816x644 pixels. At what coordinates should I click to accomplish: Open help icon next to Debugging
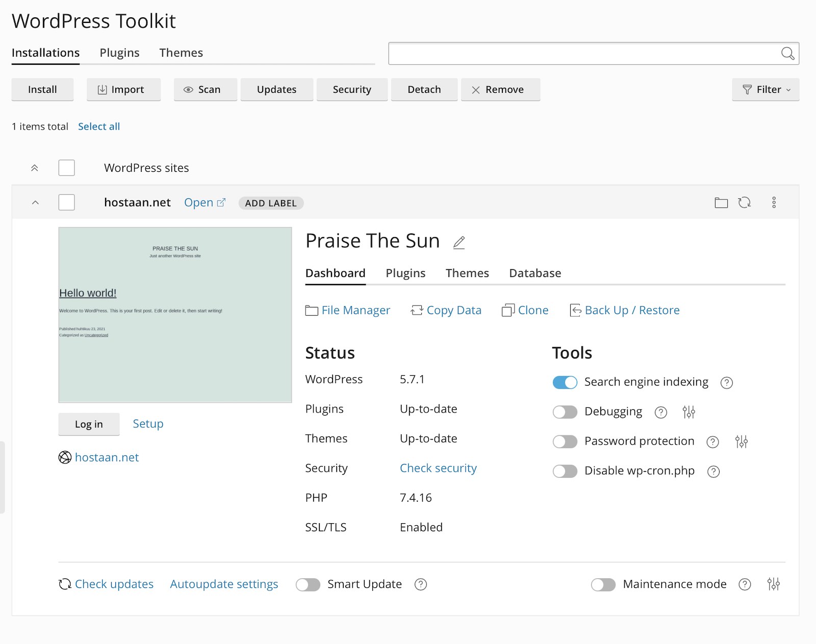coord(661,412)
